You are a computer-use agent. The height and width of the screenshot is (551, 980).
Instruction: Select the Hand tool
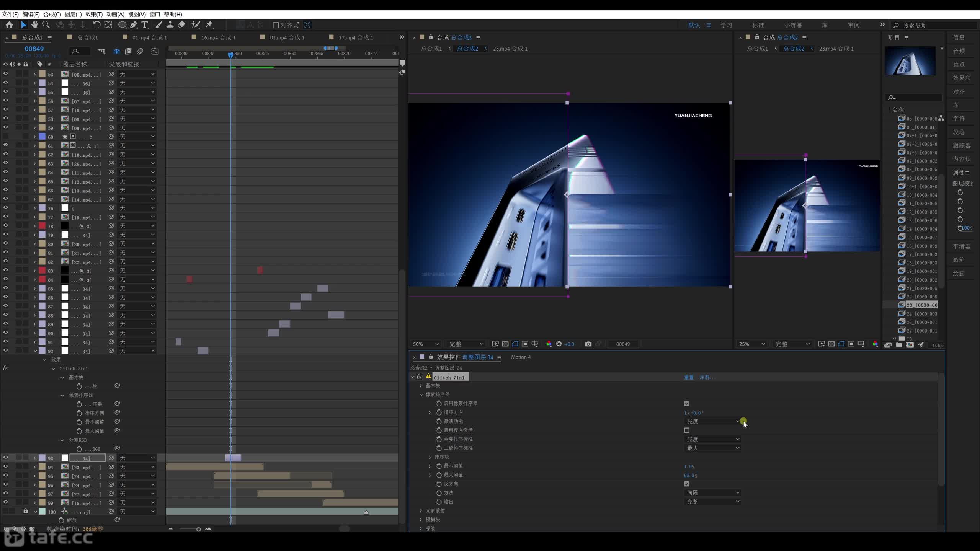[x=35, y=25]
